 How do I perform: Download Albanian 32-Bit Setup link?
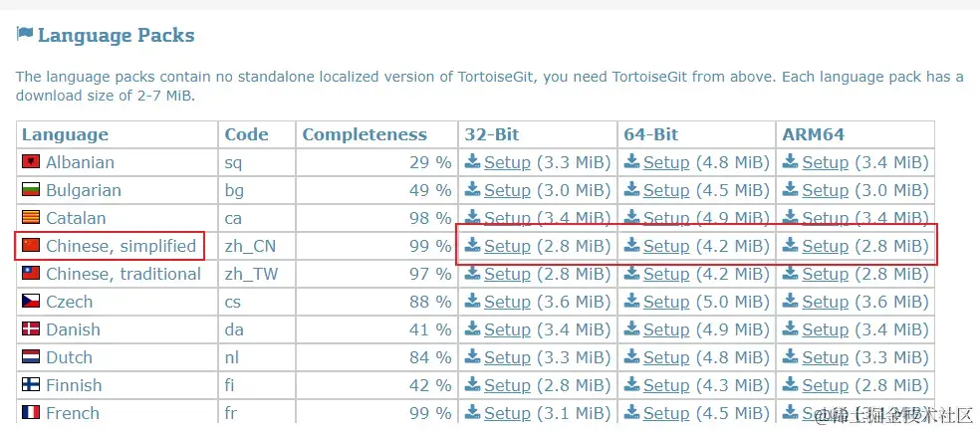point(507,163)
